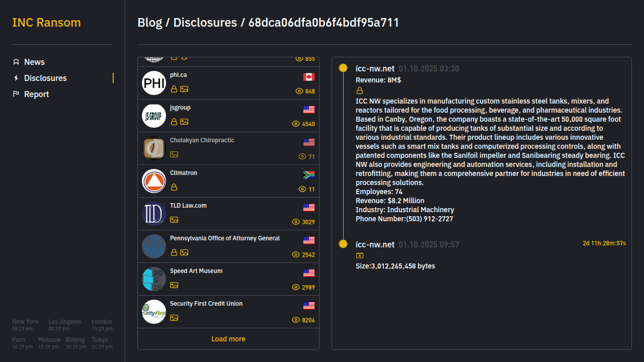Click the lock icon under phi.ca
Screen dimensions: 644x362
click(x=174, y=89)
